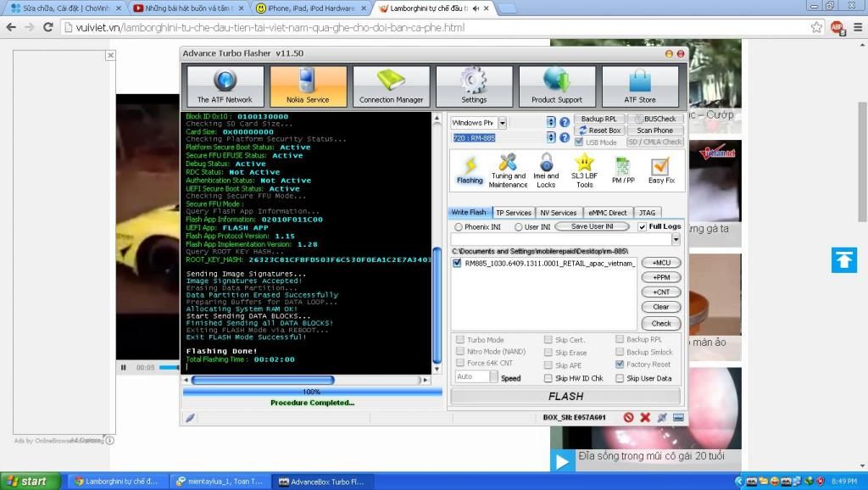Click the +MCU button
This screenshot has width=868, height=490.
coord(661,263)
